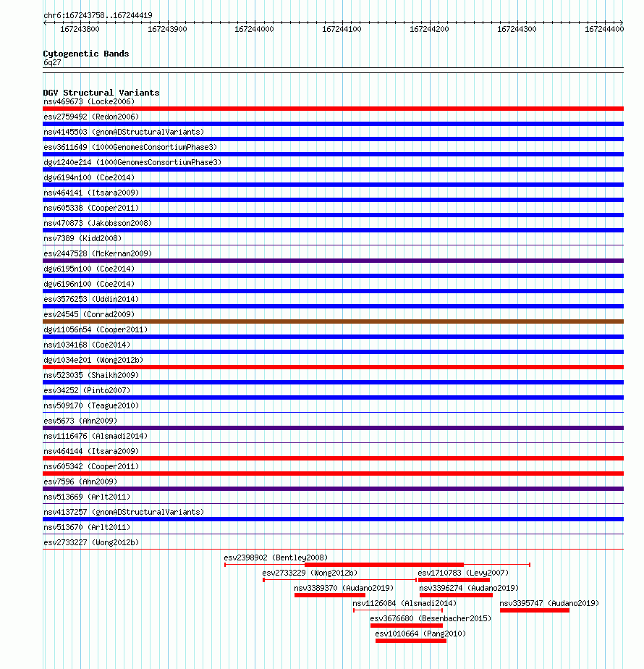Click the 167244000 ruler coordinate
The image size is (644, 669).
(254, 29)
